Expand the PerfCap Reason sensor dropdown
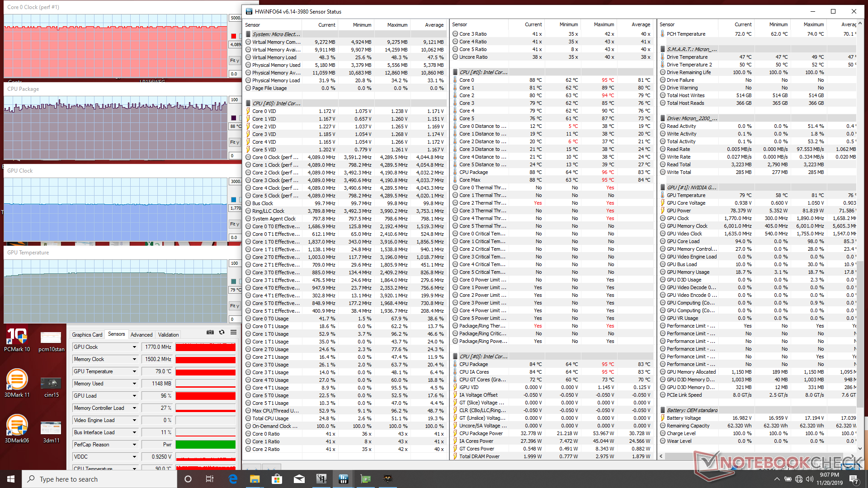Viewport: 868px width, 488px height. click(134, 445)
